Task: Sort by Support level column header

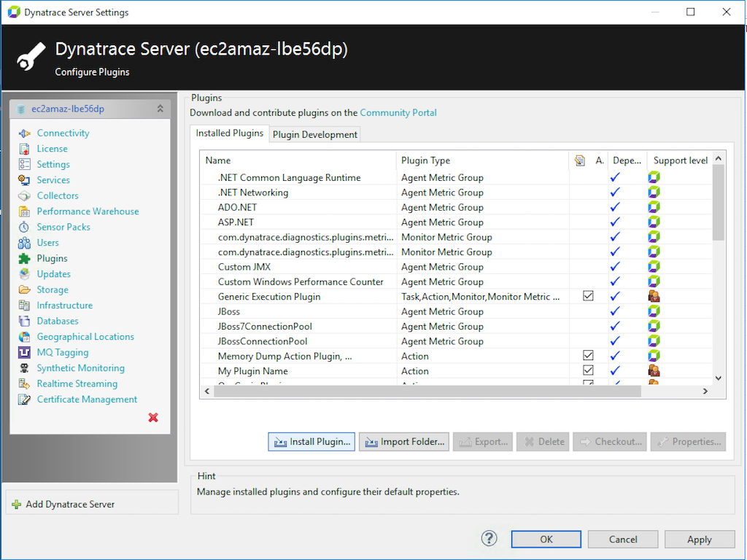Action: tap(680, 160)
